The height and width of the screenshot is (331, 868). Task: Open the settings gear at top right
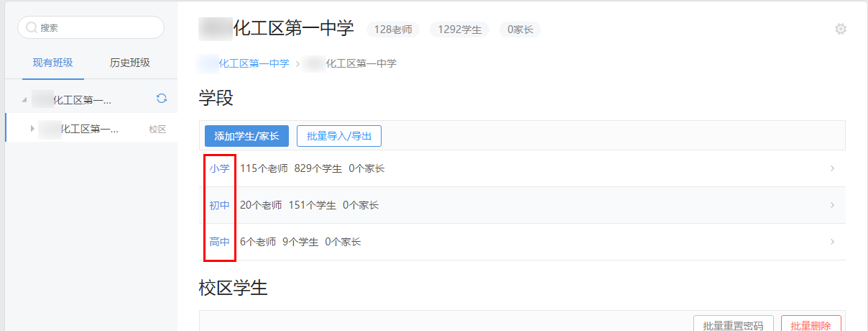(x=840, y=29)
